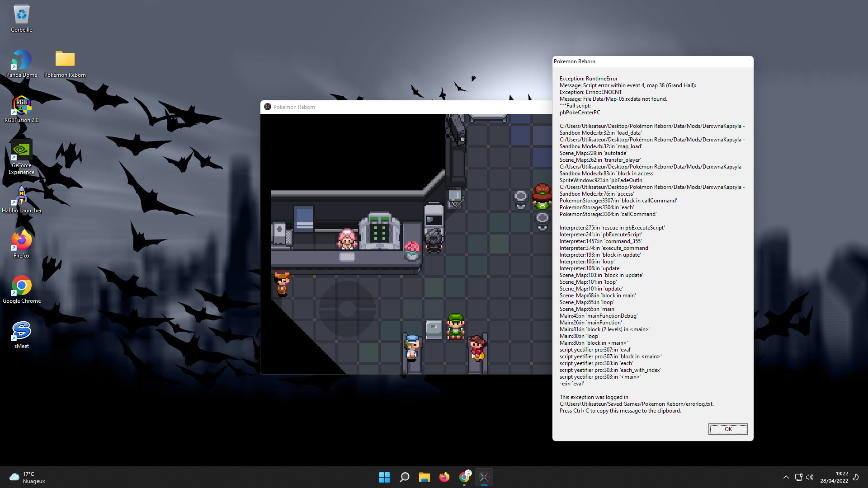Open the Corbeille recycle bin icon
The height and width of the screenshot is (488, 868).
[x=21, y=19]
